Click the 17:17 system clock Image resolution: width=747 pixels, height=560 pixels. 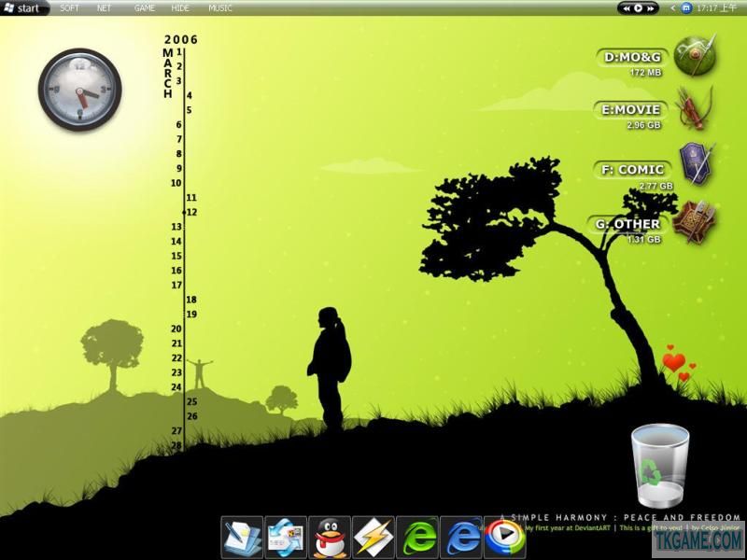(x=716, y=8)
